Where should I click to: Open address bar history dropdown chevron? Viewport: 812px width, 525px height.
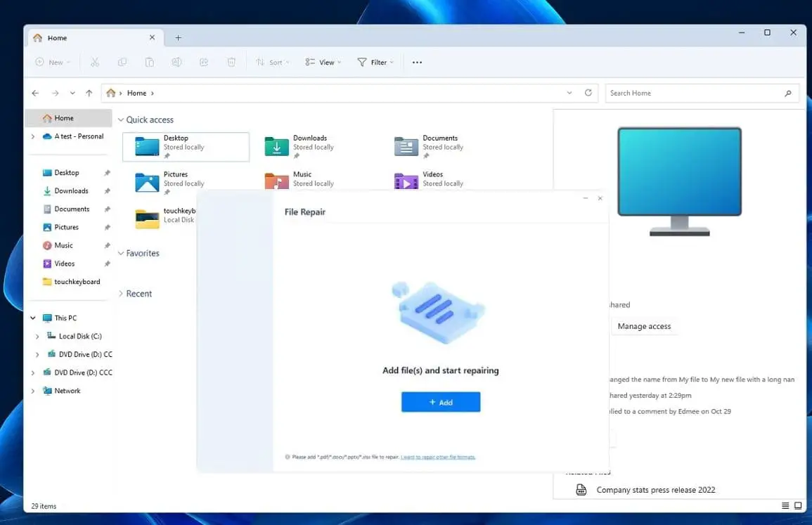[569, 93]
